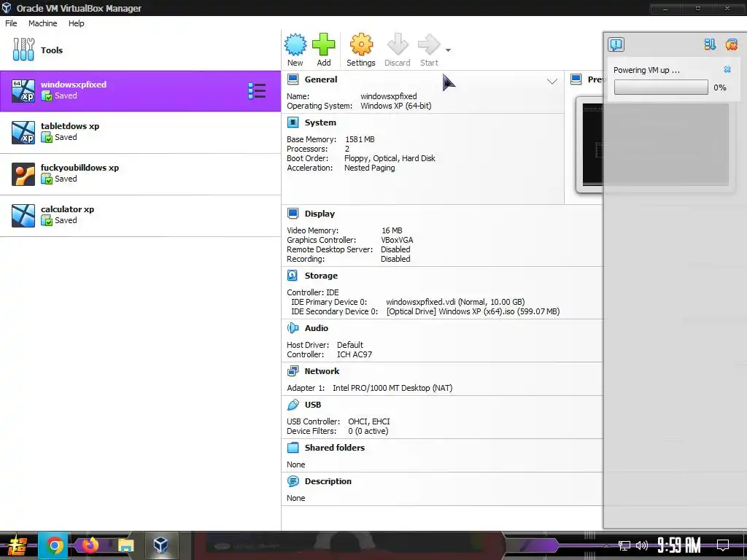This screenshot has width=747, height=560.
Task: Open the USB section header
Action: 313,405
